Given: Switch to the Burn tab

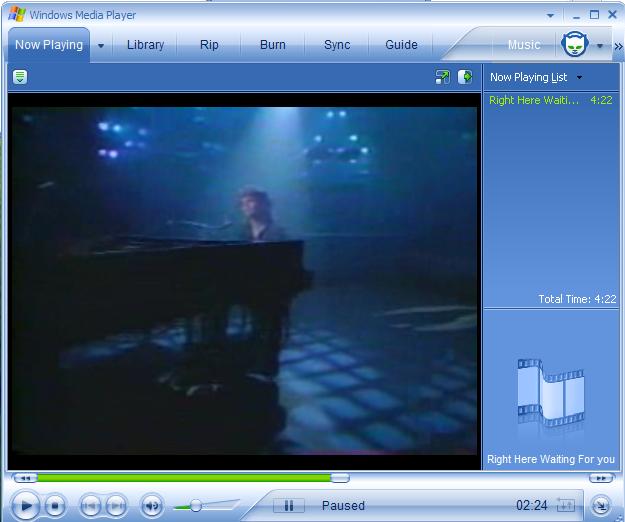Looking at the screenshot, I should click(273, 45).
